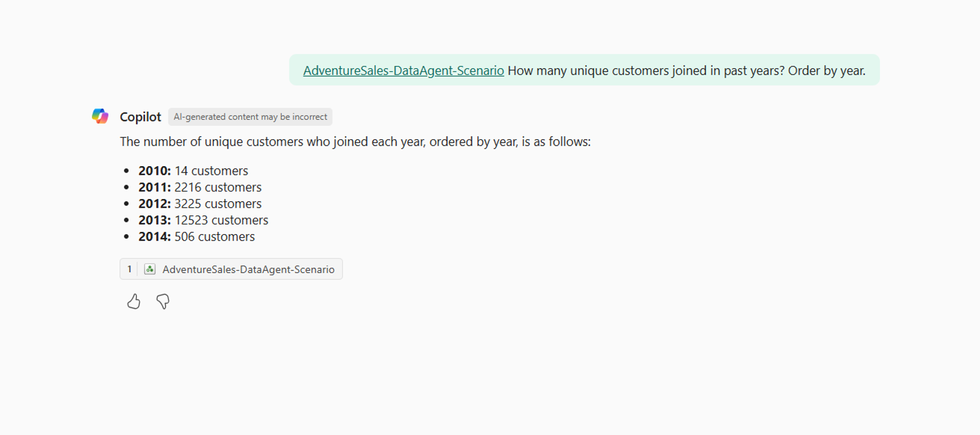Screen dimensions: 980x435
Task: Click the Copilot name heading
Action: 140,117
